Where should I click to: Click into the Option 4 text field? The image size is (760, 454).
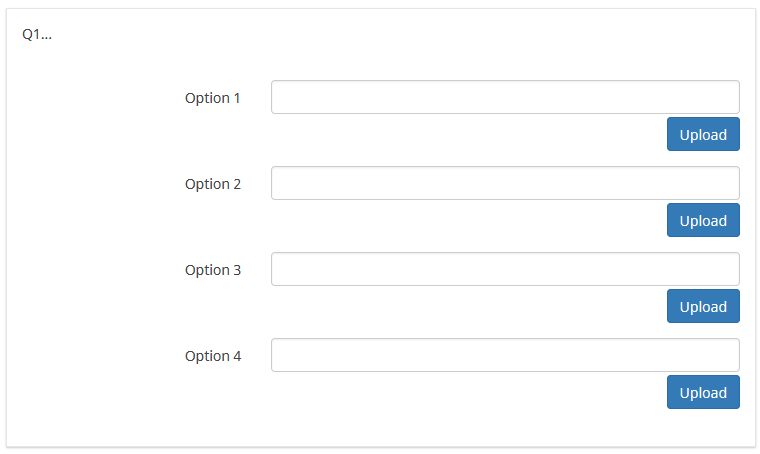tap(505, 355)
